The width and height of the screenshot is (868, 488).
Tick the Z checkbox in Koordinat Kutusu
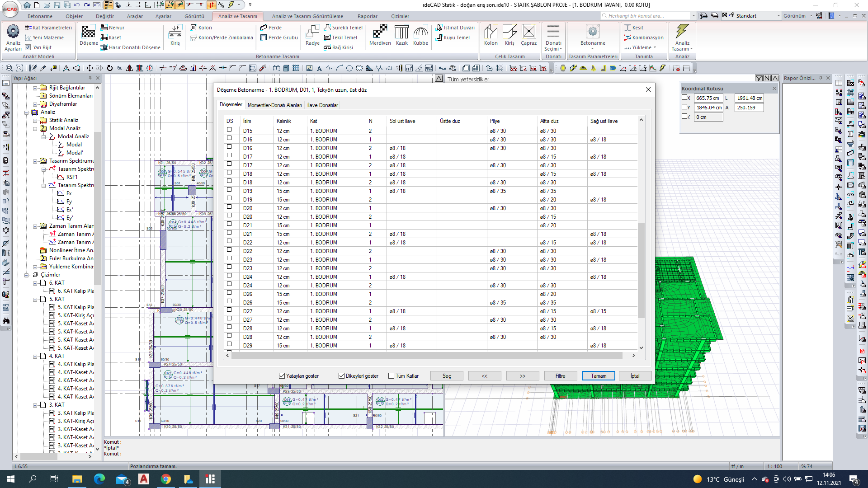click(x=684, y=117)
